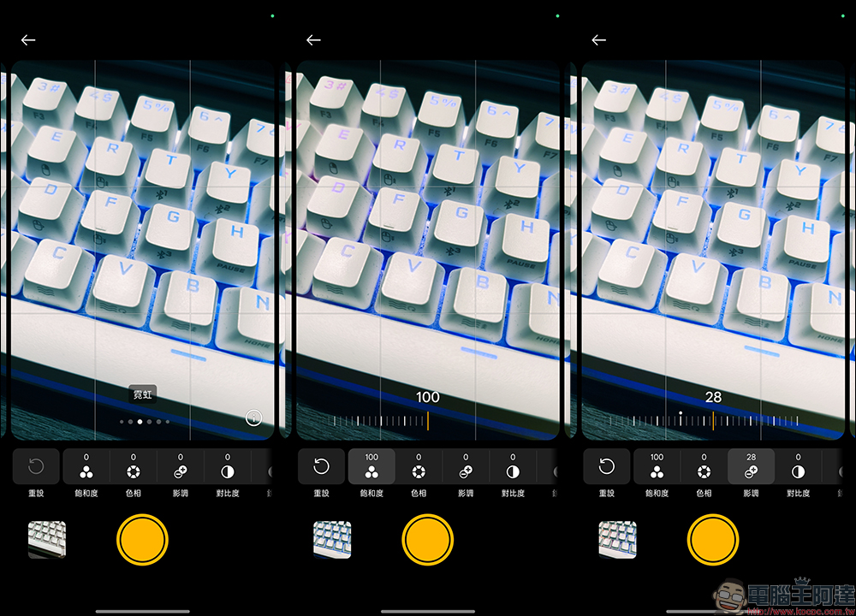Open the gallery thumbnail in middle screen

click(x=332, y=540)
